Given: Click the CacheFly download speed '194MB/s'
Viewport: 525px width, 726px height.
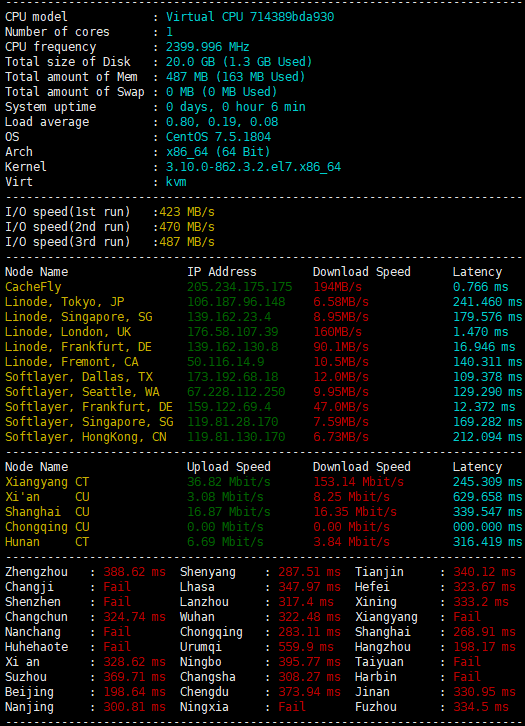Looking at the screenshot, I should point(338,287).
